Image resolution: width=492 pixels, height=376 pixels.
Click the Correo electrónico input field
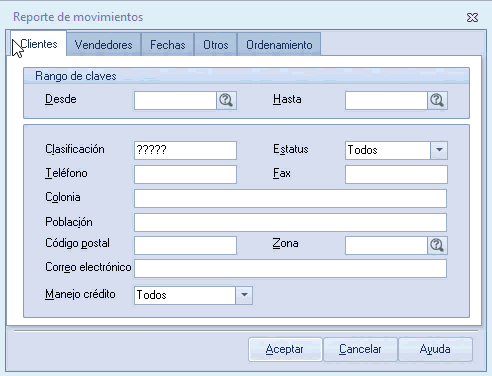tap(290, 268)
